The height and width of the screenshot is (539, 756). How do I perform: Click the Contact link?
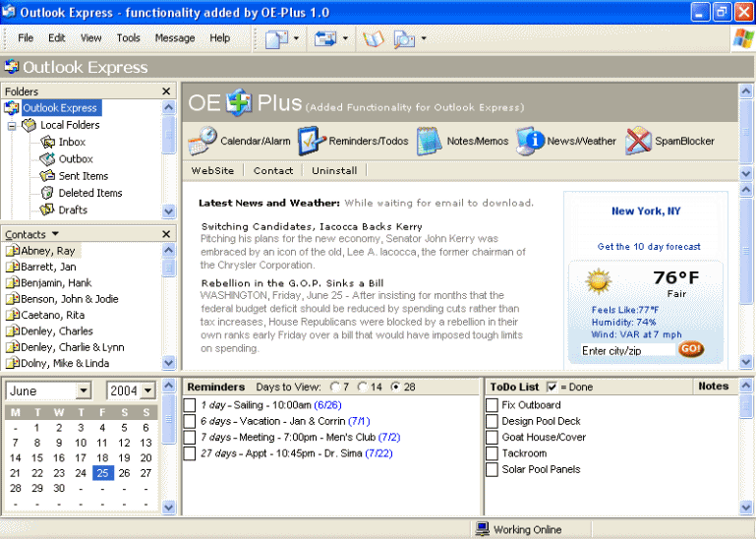tap(273, 170)
